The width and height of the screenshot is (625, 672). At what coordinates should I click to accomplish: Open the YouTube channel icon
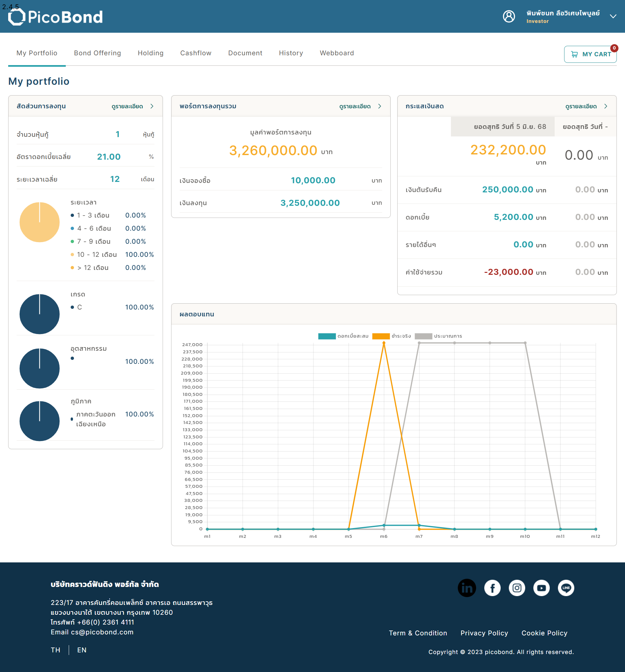(x=541, y=588)
